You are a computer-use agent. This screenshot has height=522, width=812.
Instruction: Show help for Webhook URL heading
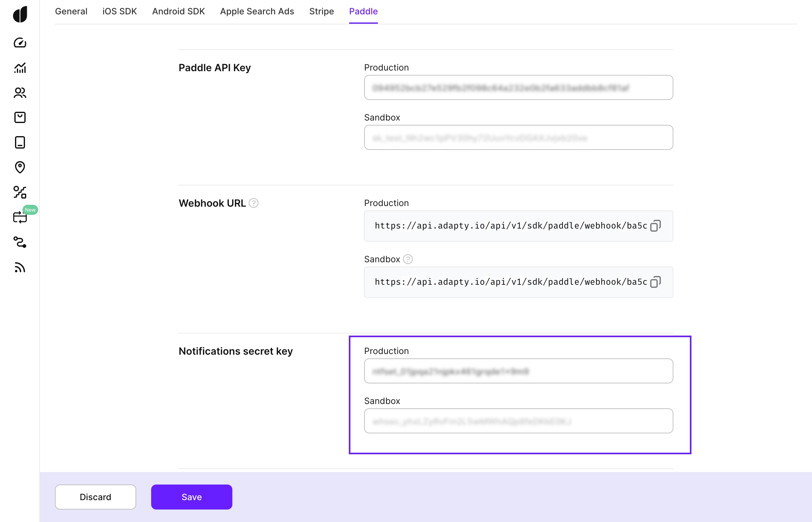tap(254, 203)
